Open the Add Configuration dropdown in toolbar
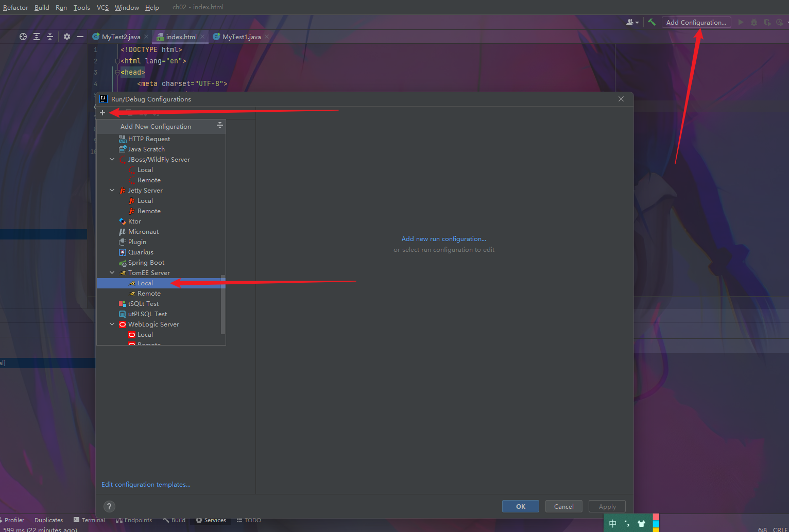789x532 pixels. [x=696, y=22]
